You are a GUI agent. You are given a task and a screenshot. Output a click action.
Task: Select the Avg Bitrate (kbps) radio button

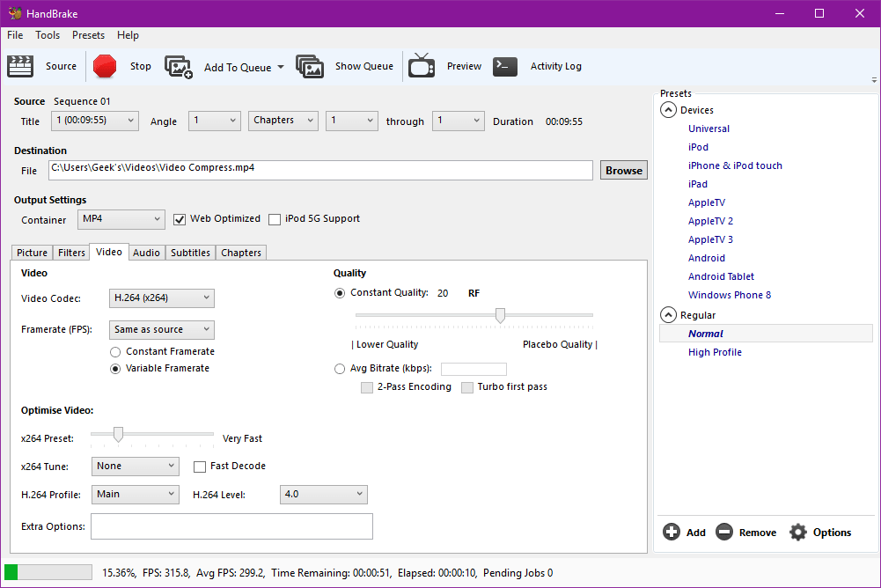(340, 369)
